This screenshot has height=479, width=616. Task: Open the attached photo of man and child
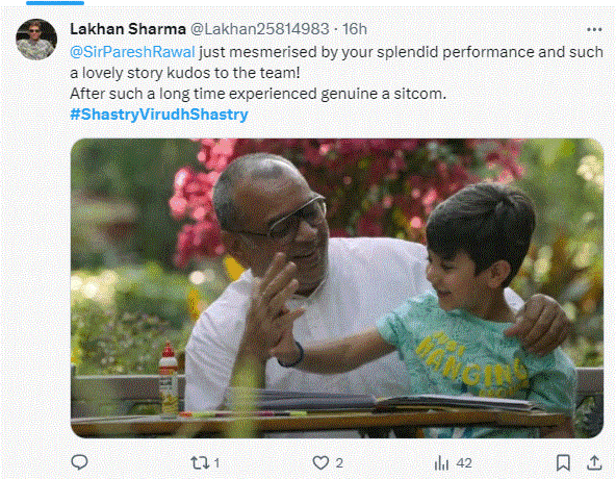[337, 287]
